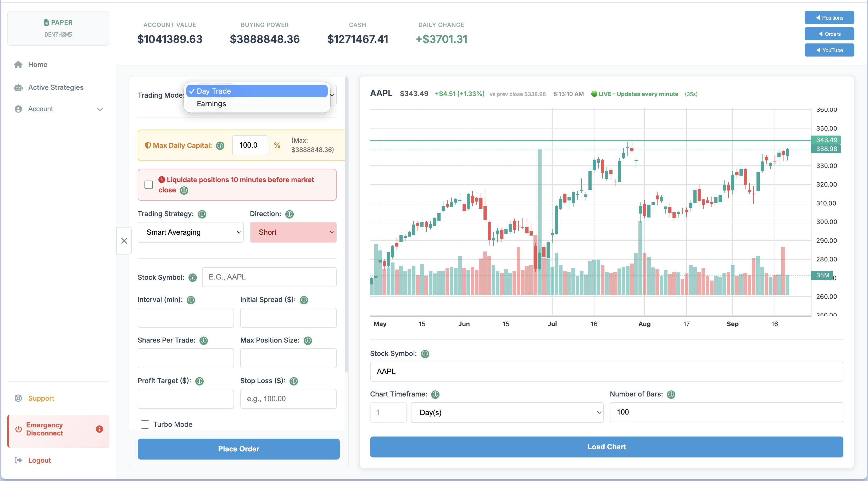Click the Emergency Disconnect power icon
Viewport: 868px width, 481px height.
click(19, 429)
